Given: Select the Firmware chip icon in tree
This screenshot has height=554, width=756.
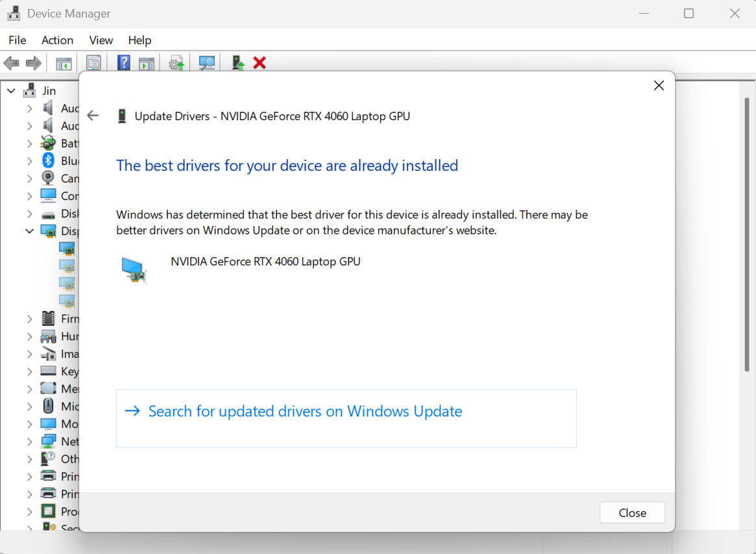Looking at the screenshot, I should coord(48,318).
